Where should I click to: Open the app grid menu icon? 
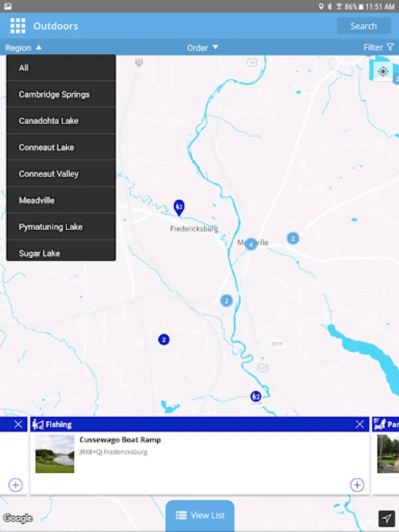18,26
